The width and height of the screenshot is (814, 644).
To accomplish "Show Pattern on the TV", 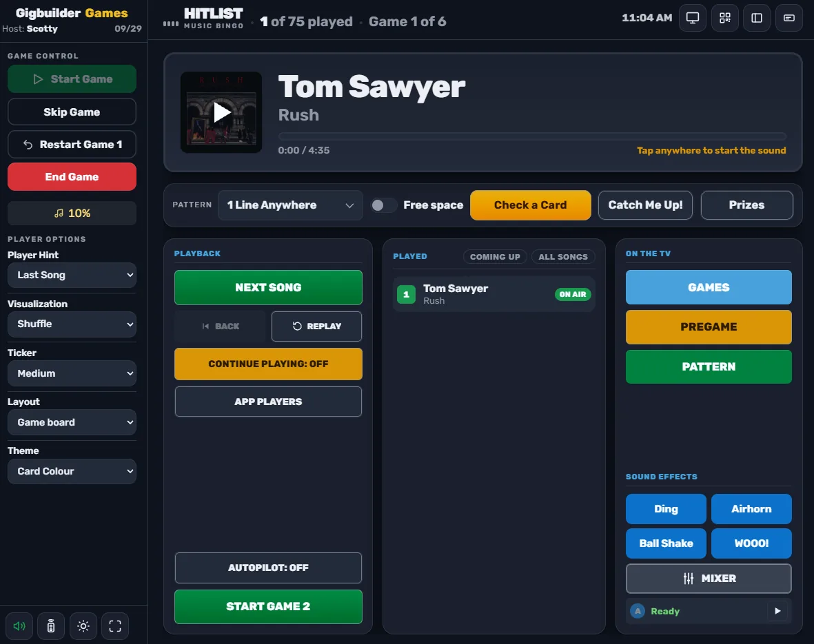I will pos(709,367).
